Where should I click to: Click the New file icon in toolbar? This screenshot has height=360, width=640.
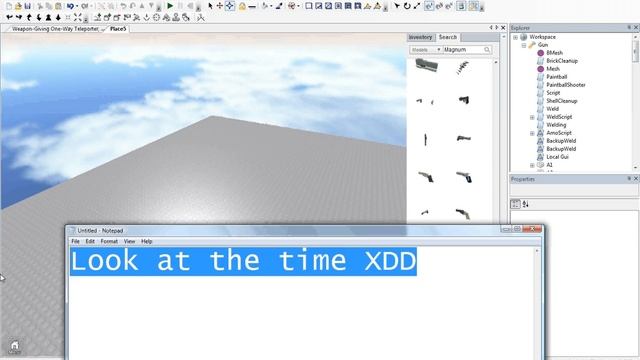9,6
